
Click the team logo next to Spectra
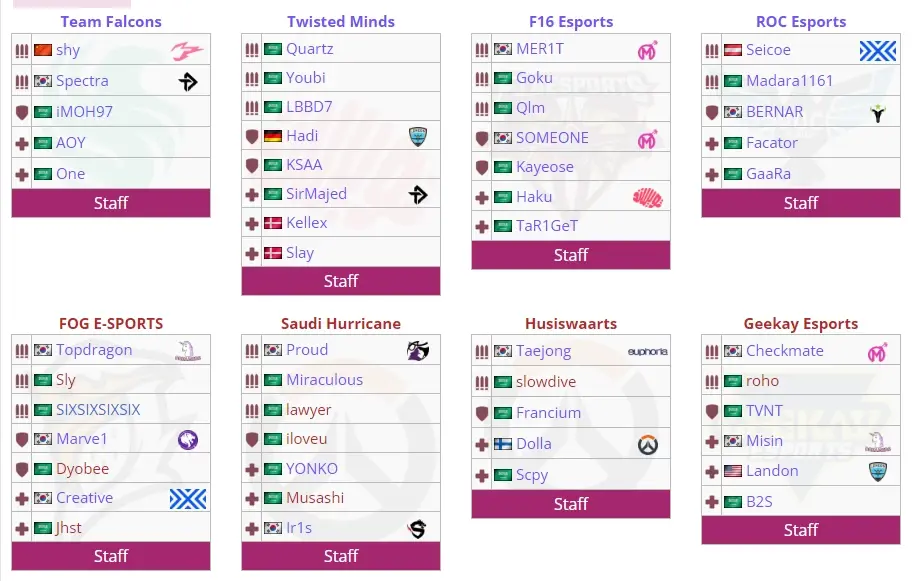(188, 81)
